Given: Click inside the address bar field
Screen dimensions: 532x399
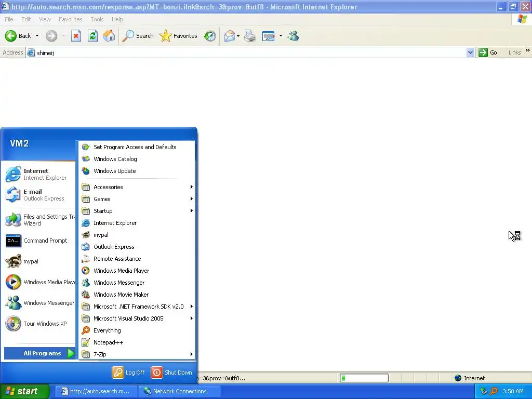Looking at the screenshot, I should 251,52.
